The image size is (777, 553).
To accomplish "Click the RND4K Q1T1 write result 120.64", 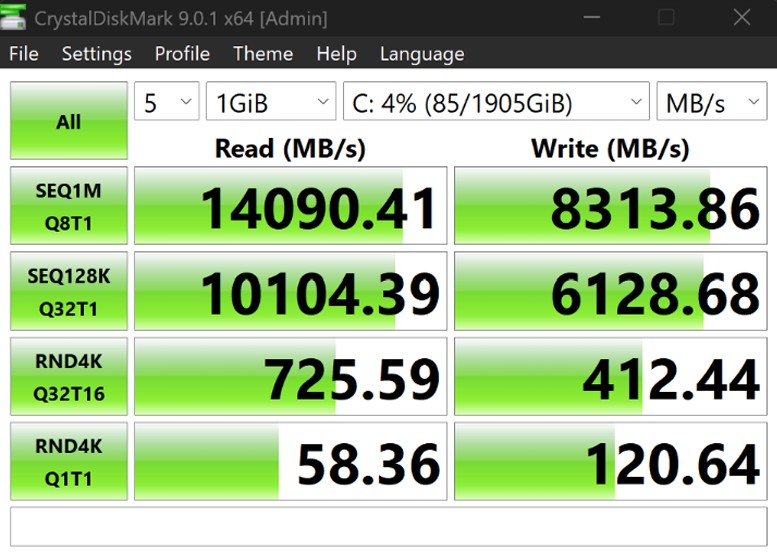I will coord(610,461).
